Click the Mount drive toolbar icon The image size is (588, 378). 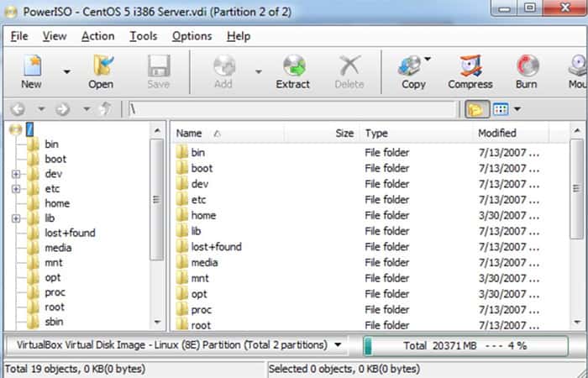(578, 66)
